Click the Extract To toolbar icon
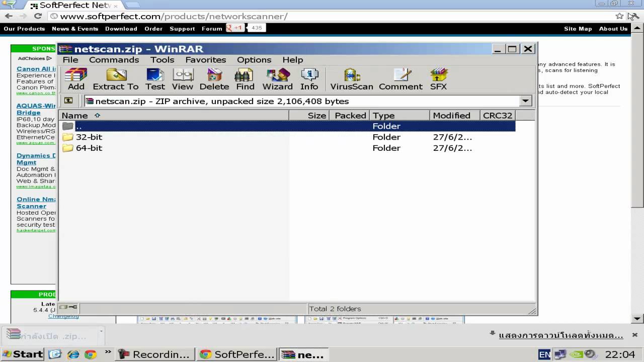 pos(116,79)
